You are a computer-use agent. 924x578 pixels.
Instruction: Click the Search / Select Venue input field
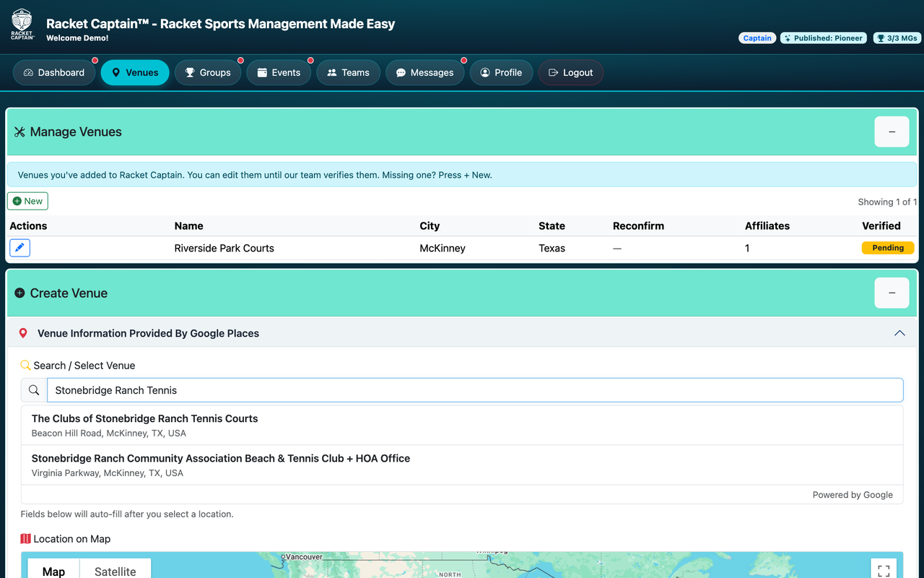pyautogui.click(x=475, y=390)
